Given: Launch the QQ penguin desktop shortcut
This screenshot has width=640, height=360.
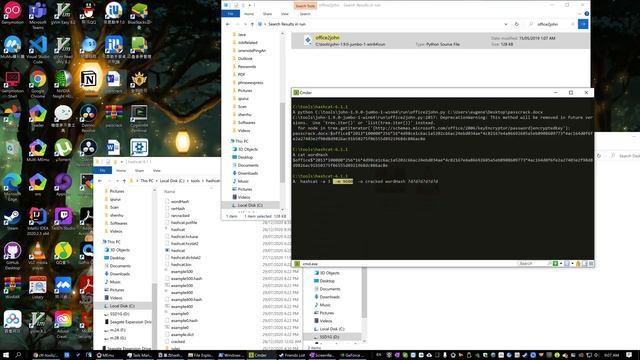Looking at the screenshot, I should [x=88, y=13].
